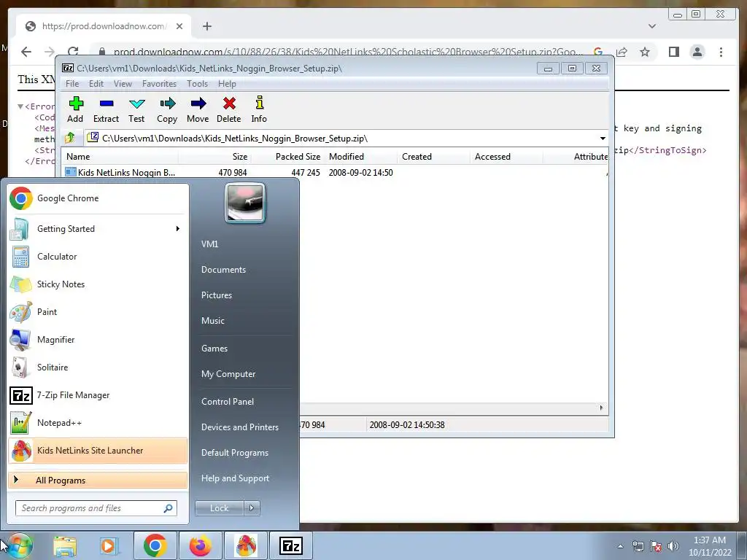Screen dimensions: 747x560
Task: Click the volume icon in system tray
Action: tap(673, 546)
